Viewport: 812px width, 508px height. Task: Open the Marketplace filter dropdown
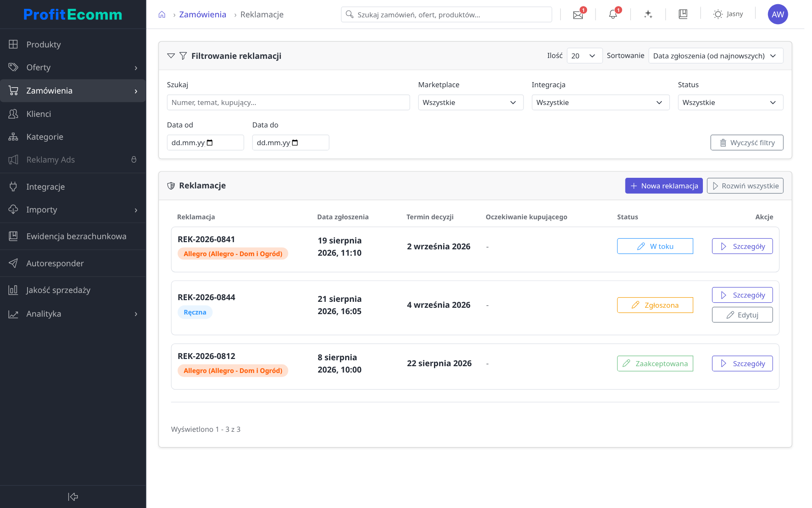[471, 102]
